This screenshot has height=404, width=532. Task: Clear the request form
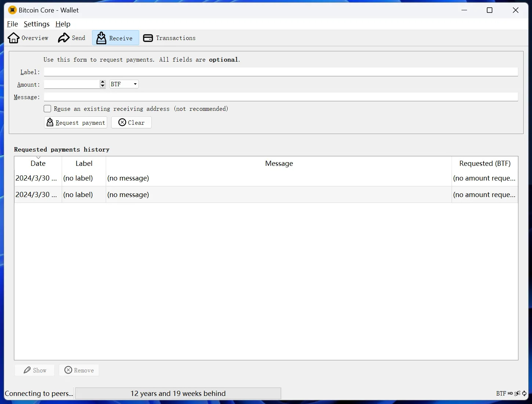point(131,123)
